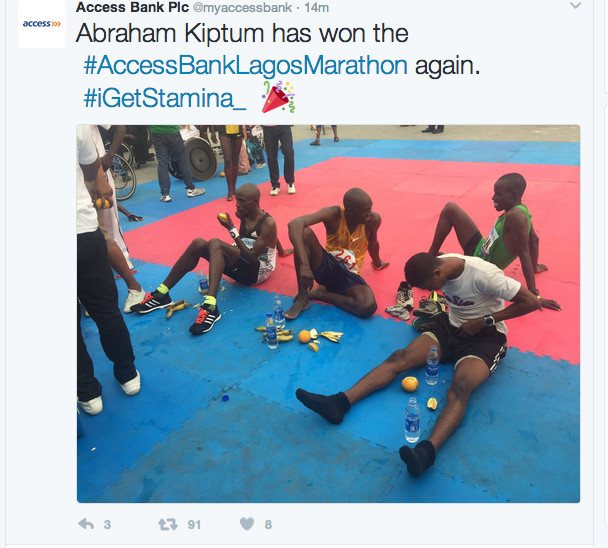The height and width of the screenshot is (548, 608).
Task: Visit the @myaccessbank handle
Action: pyautogui.click(x=242, y=7)
